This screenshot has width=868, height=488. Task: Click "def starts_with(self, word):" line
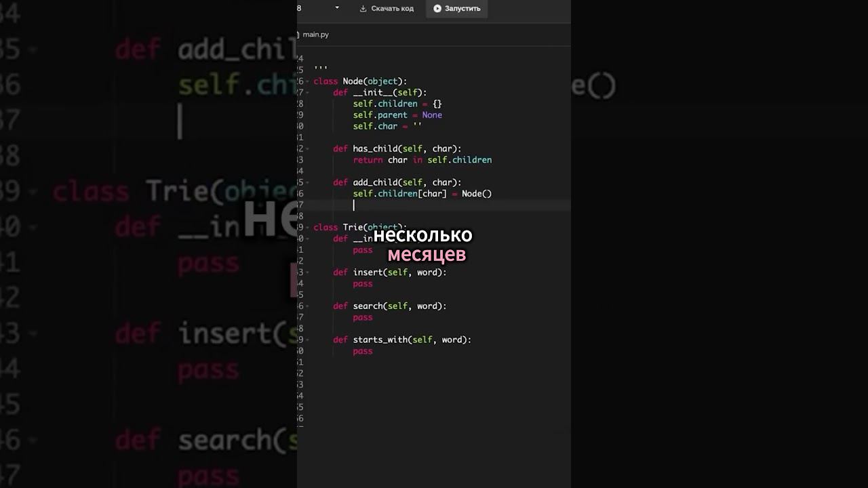tap(402, 340)
